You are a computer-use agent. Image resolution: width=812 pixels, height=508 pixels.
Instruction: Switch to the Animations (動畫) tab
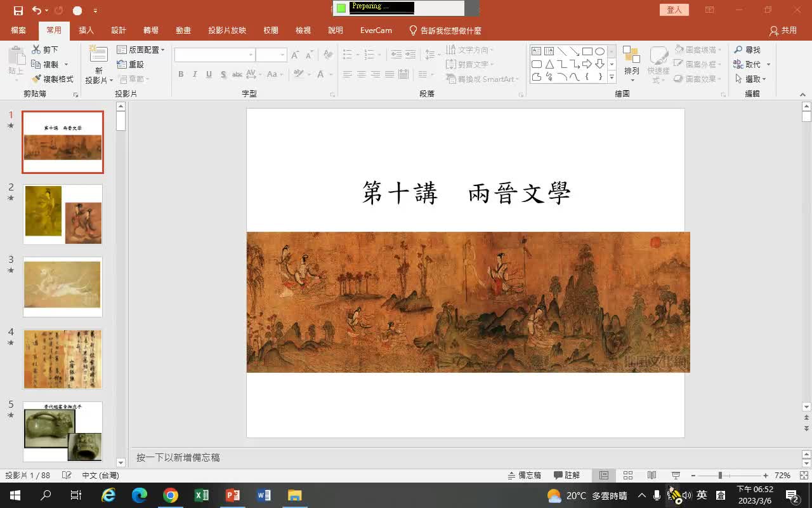[183, 30]
